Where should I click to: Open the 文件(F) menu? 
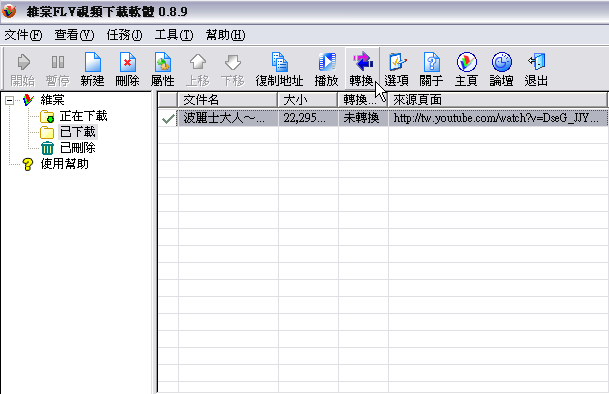click(23, 35)
